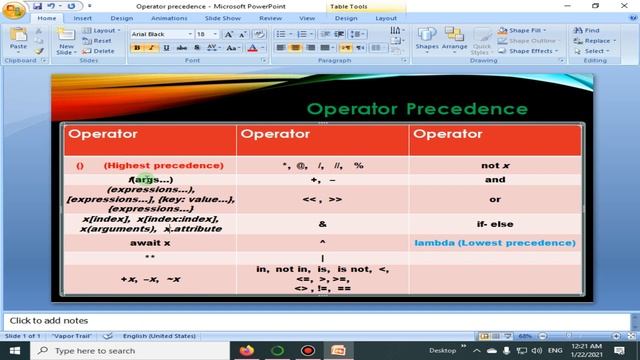Align text right in Paragraph group

point(311,48)
